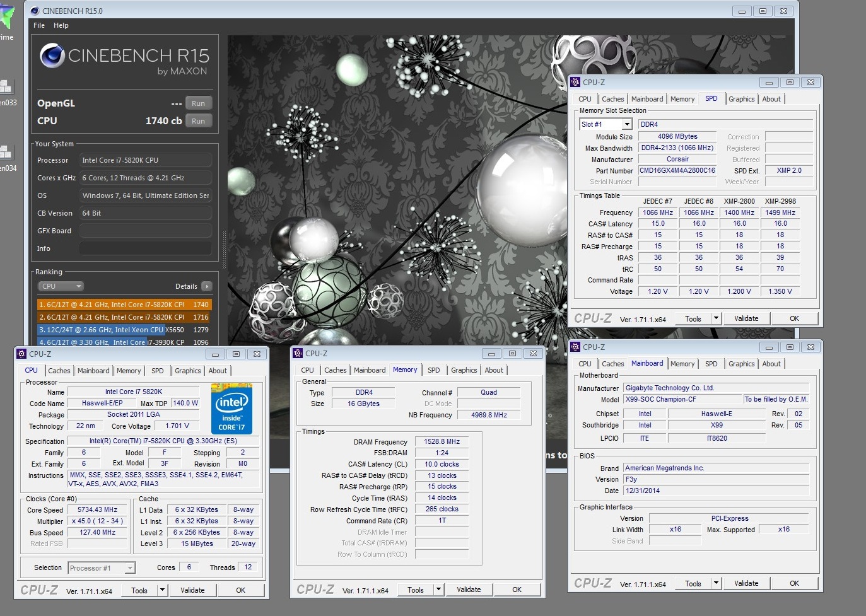
Task: Open the Slot #1 memory slot dropdown
Action: tap(606, 124)
